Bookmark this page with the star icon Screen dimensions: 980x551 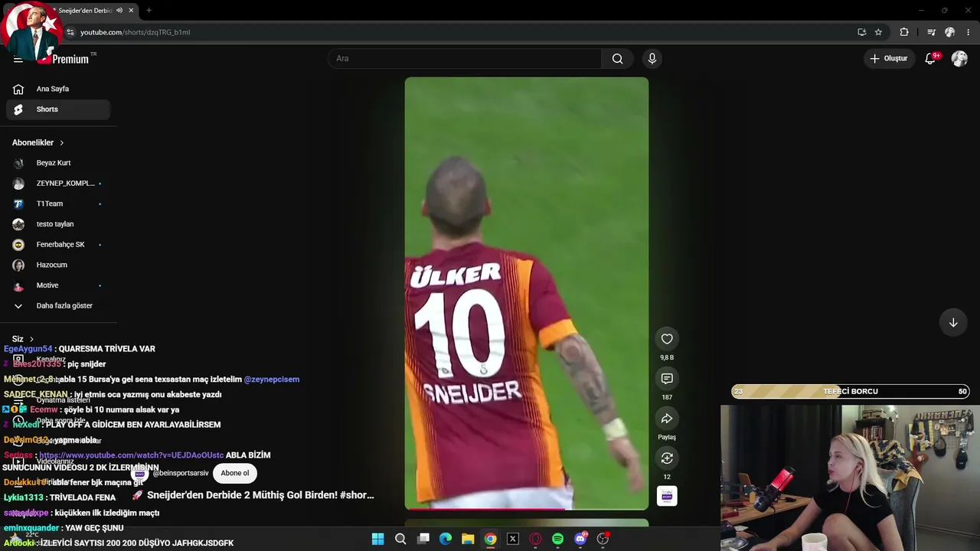click(878, 32)
